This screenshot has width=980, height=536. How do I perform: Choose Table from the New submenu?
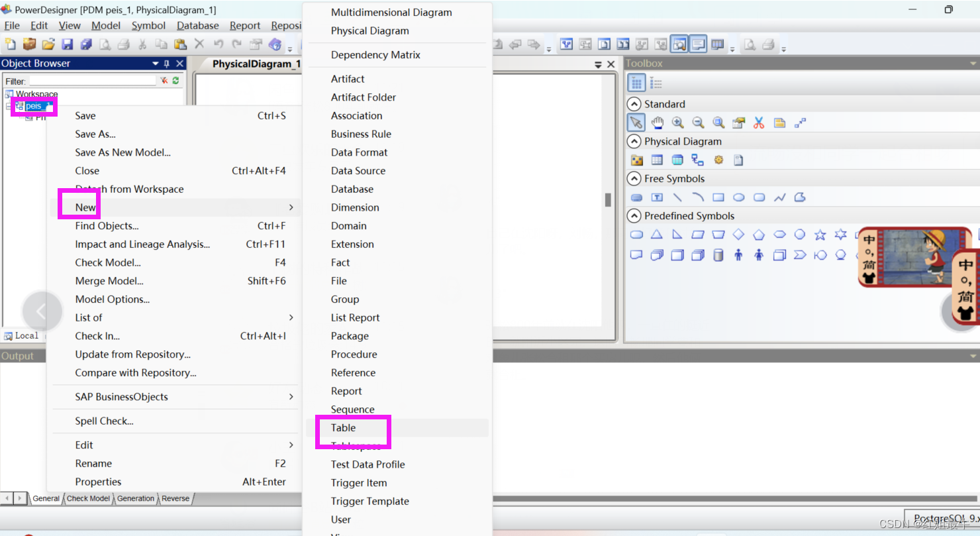pyautogui.click(x=343, y=428)
